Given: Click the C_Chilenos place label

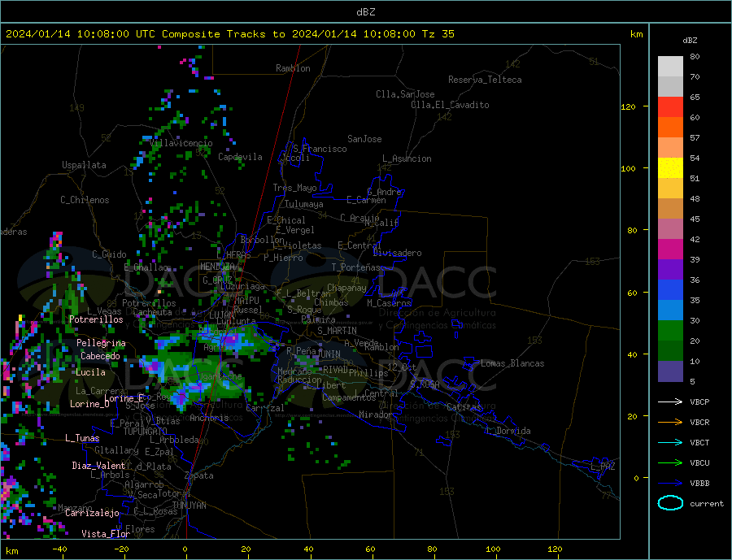Looking at the screenshot, I should pos(85,200).
